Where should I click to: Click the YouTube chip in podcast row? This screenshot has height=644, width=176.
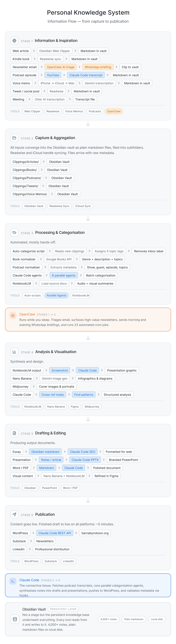tap(53, 75)
